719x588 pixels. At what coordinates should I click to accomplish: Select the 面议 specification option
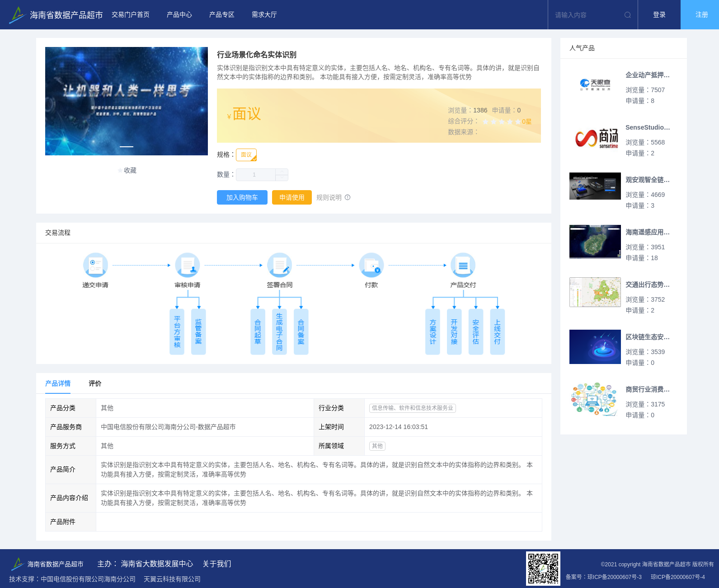(x=246, y=155)
